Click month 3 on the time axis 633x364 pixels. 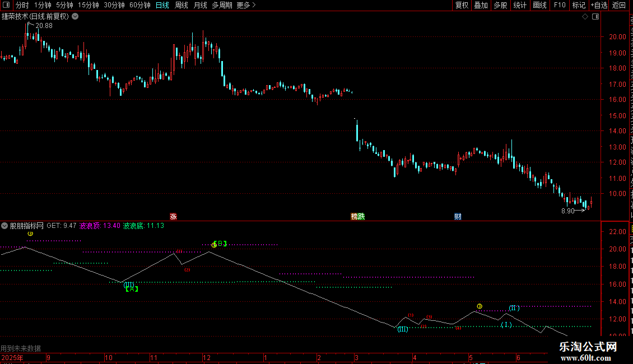pyautogui.click(x=356, y=358)
